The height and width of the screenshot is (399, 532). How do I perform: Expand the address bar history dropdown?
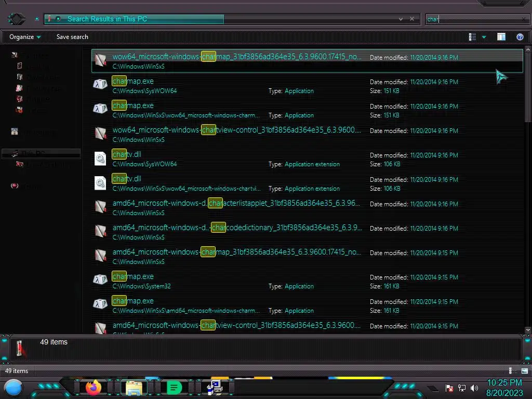(401, 19)
